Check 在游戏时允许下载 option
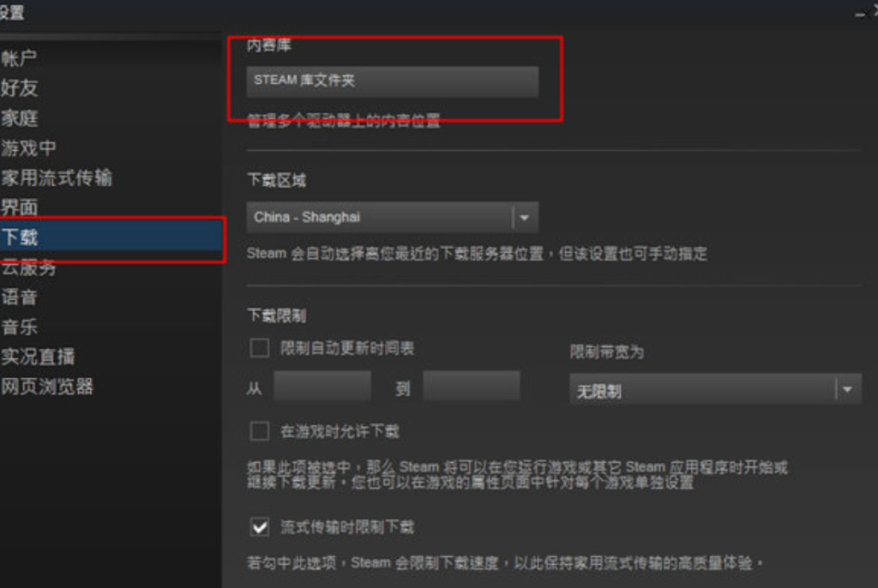This screenshot has height=588, width=878. [x=259, y=431]
